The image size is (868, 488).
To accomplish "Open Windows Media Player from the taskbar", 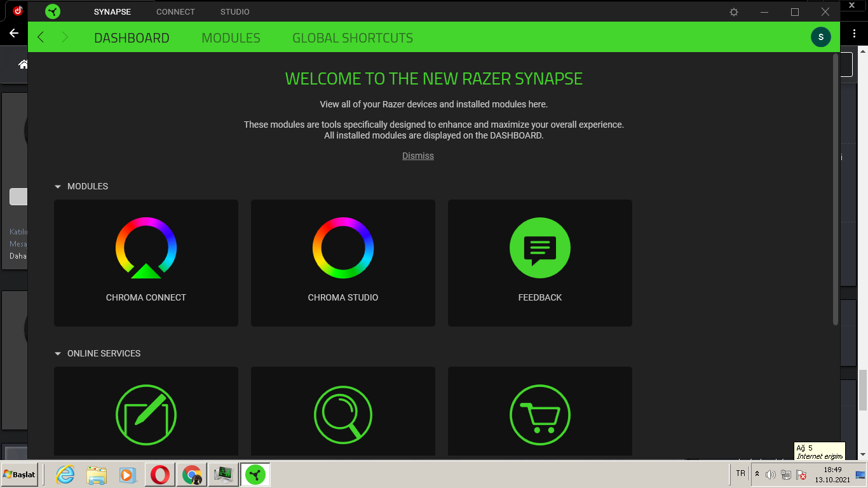I will point(127,475).
